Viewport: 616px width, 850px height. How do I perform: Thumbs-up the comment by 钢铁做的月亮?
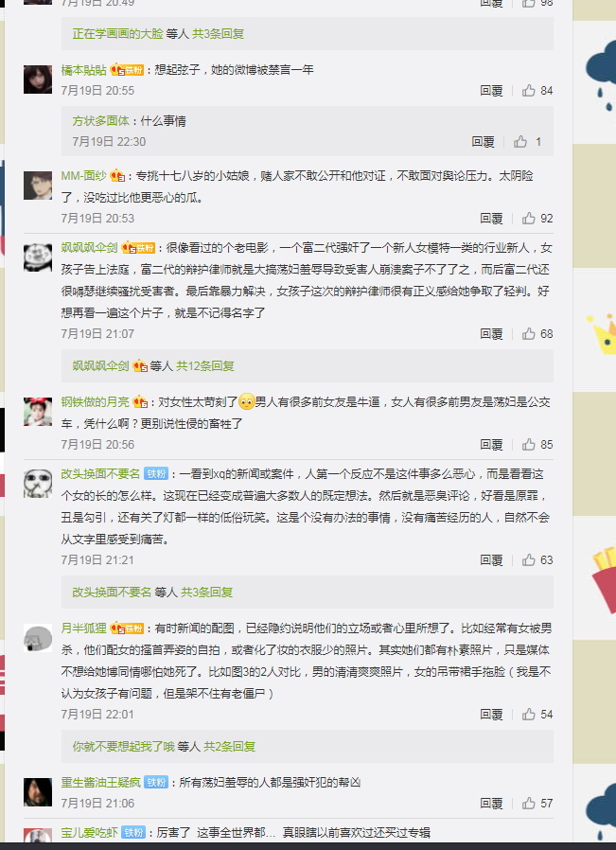coord(529,445)
